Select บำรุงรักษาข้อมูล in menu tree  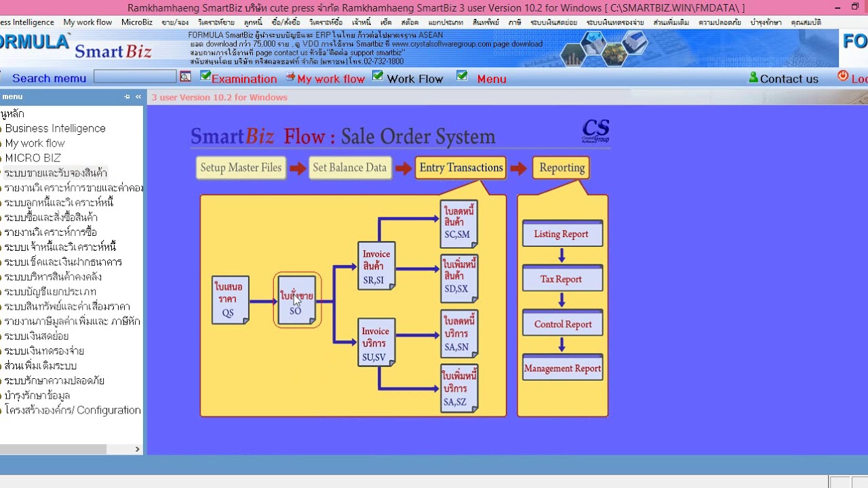(37, 396)
